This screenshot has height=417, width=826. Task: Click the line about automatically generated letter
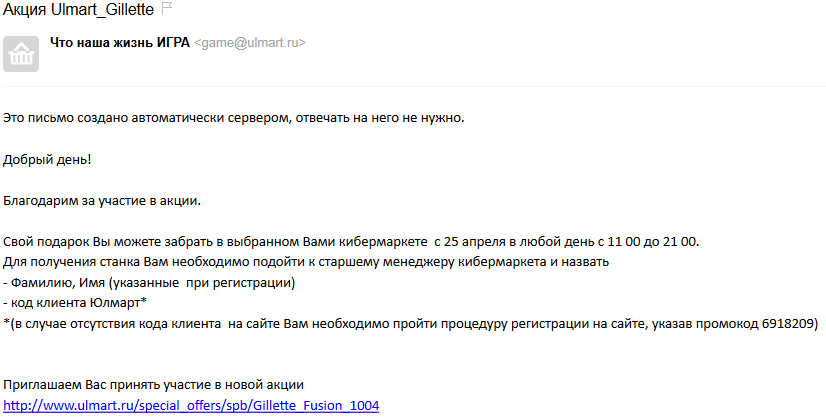click(233, 118)
